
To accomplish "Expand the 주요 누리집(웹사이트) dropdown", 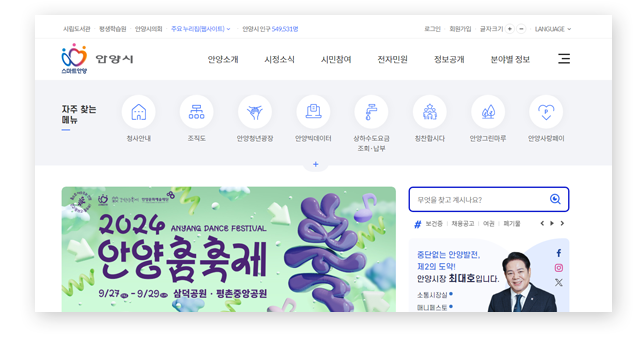I will (200, 29).
